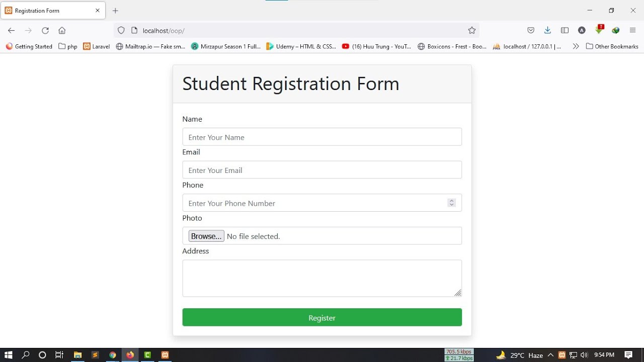
Task: Open Firefox application hamburger menu
Action: pos(632,31)
